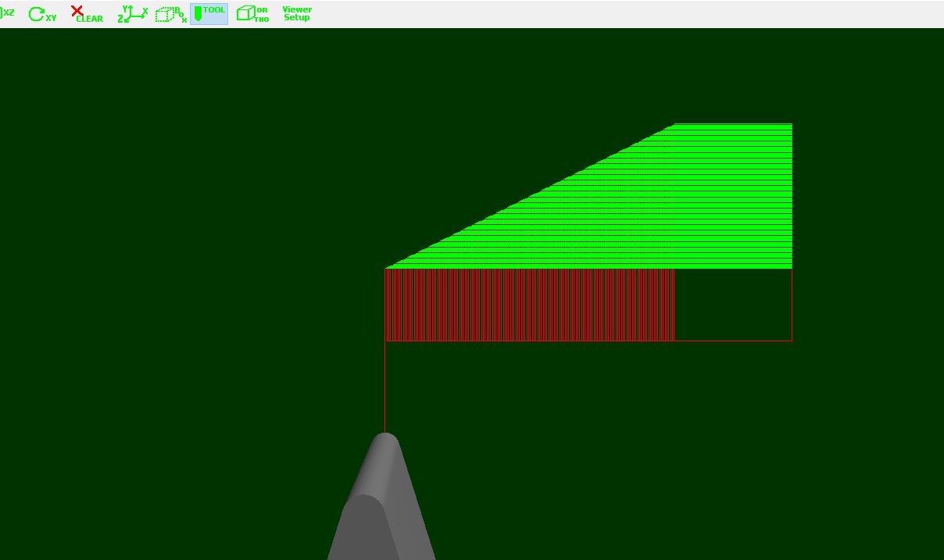Click the red hatched rapid-moves region

[x=530, y=305]
